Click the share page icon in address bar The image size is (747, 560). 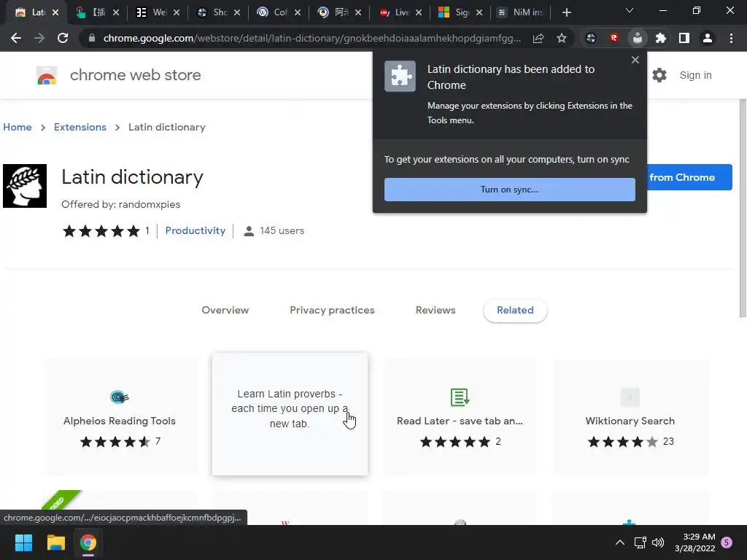pyautogui.click(x=538, y=38)
